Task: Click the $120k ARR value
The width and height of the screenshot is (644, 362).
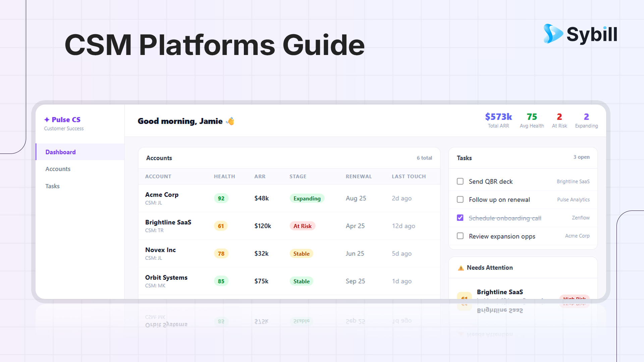Action: [263, 226]
